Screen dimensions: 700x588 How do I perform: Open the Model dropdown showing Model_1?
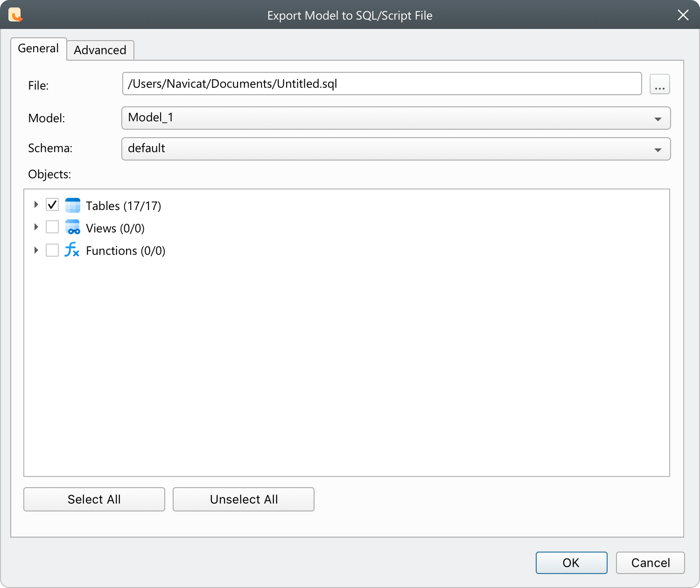396,118
